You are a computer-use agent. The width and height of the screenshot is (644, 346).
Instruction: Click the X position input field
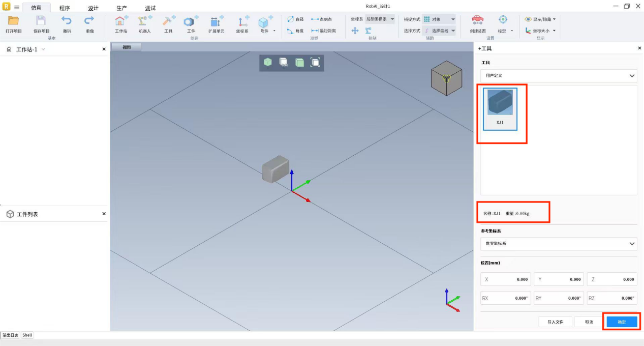click(x=506, y=279)
